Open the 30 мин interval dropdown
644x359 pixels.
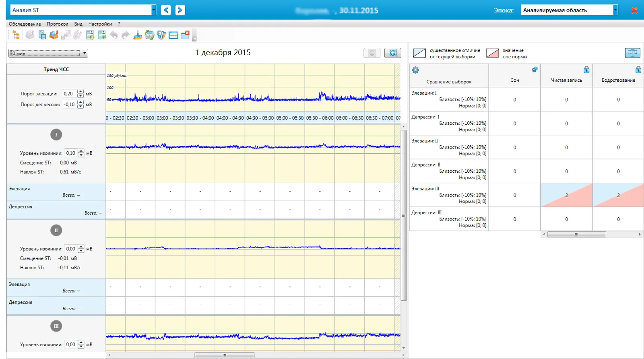pos(48,53)
